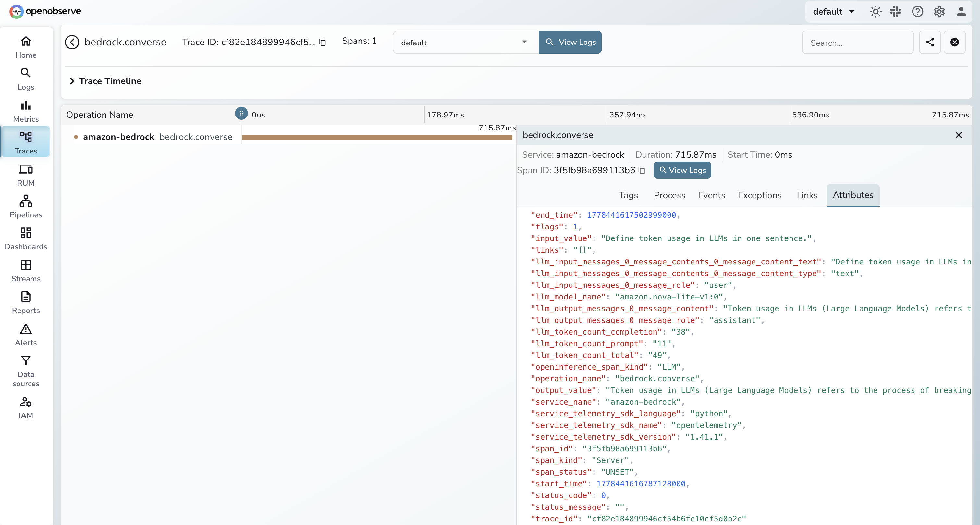The width and height of the screenshot is (980, 525).
Task: Click the "span_status" "UNSET" line
Action: pos(584,472)
